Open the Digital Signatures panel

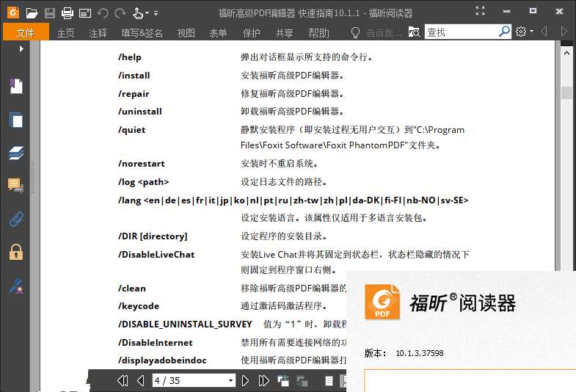click(15, 286)
